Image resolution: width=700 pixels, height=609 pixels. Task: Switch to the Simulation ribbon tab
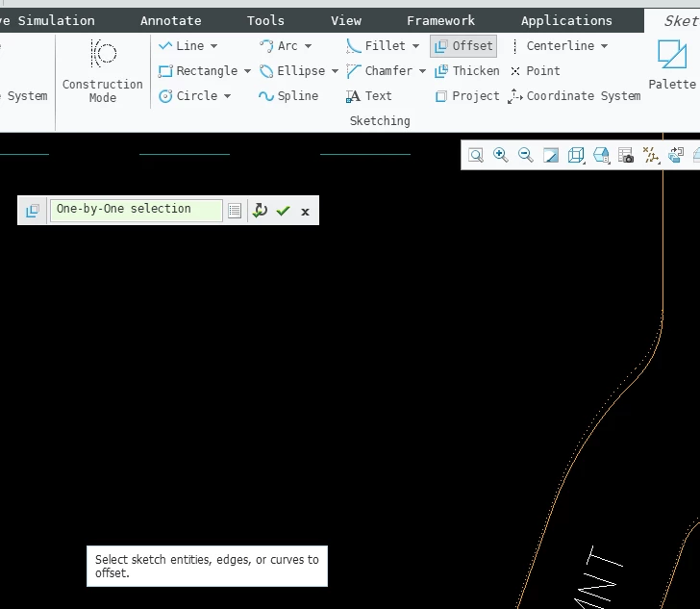coord(56,20)
